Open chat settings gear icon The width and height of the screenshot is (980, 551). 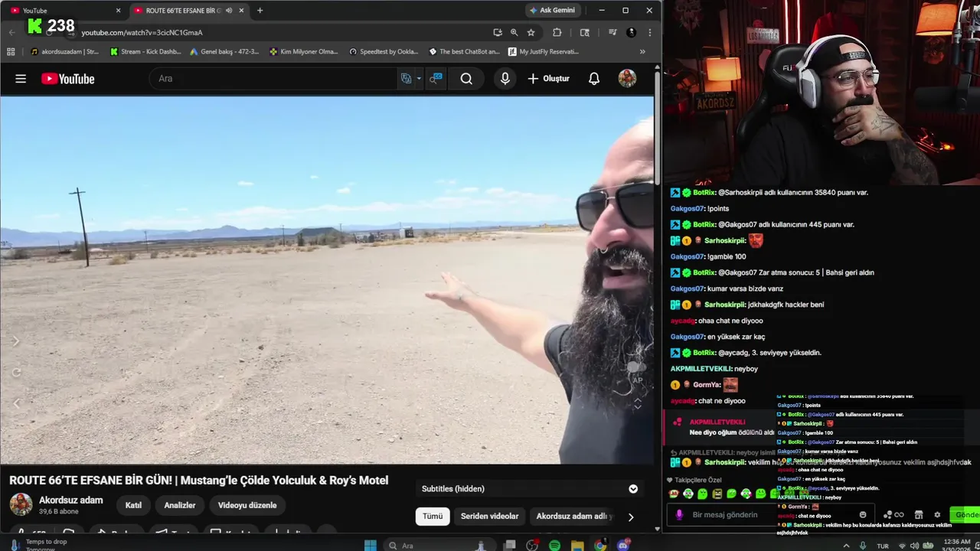tap(937, 515)
